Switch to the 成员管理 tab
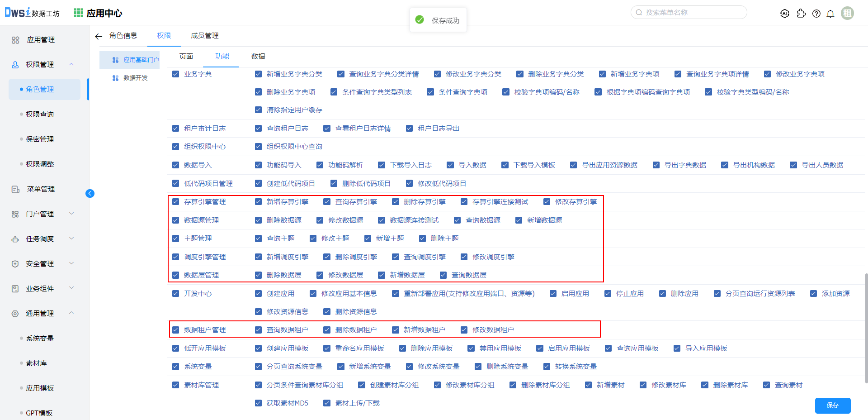This screenshot has height=420, width=868. tap(204, 36)
